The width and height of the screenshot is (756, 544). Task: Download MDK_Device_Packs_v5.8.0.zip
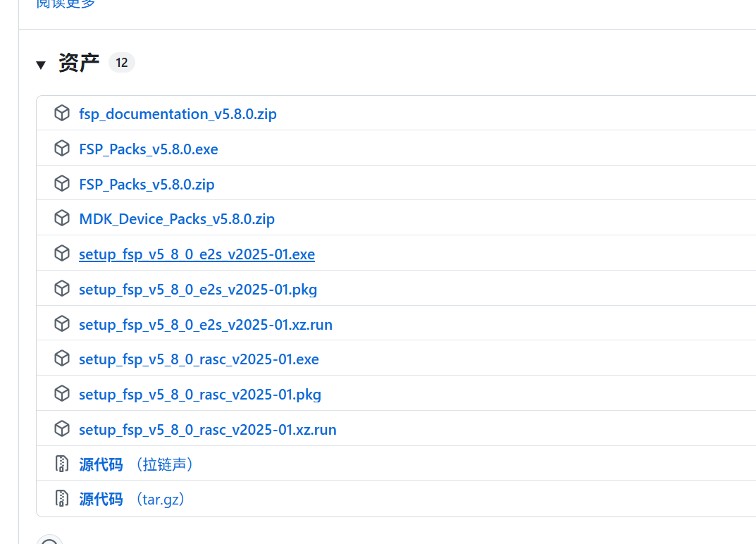(177, 219)
